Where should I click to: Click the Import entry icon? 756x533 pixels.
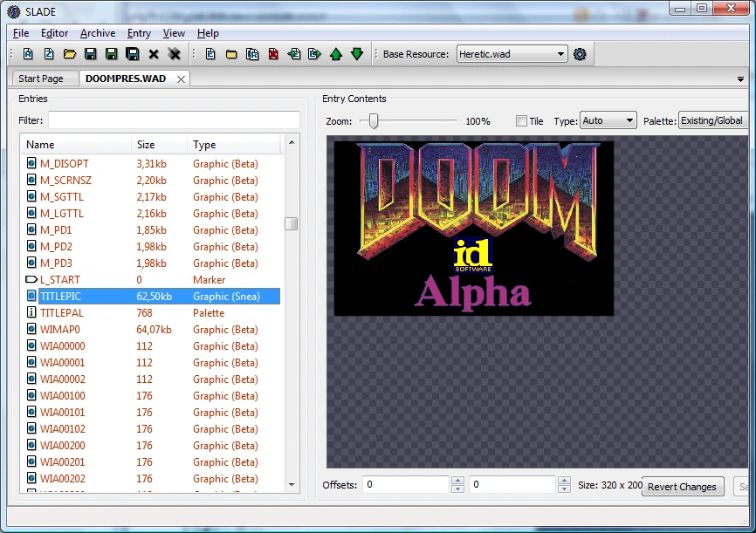[x=294, y=54]
